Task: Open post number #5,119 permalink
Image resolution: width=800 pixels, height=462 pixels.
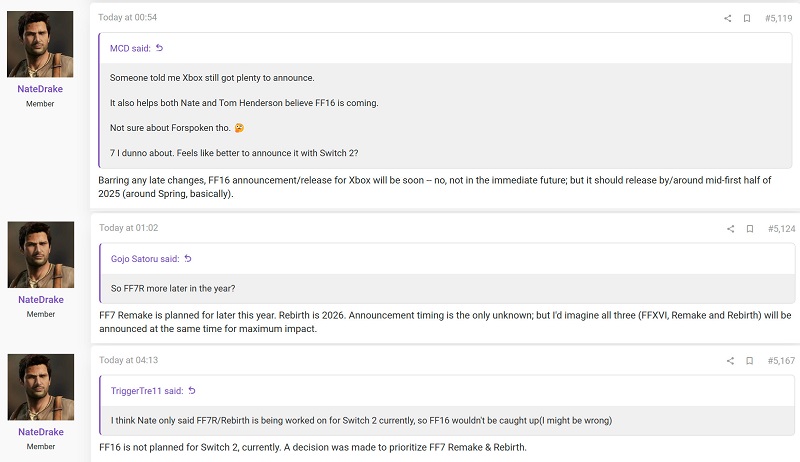Action: tap(778, 18)
